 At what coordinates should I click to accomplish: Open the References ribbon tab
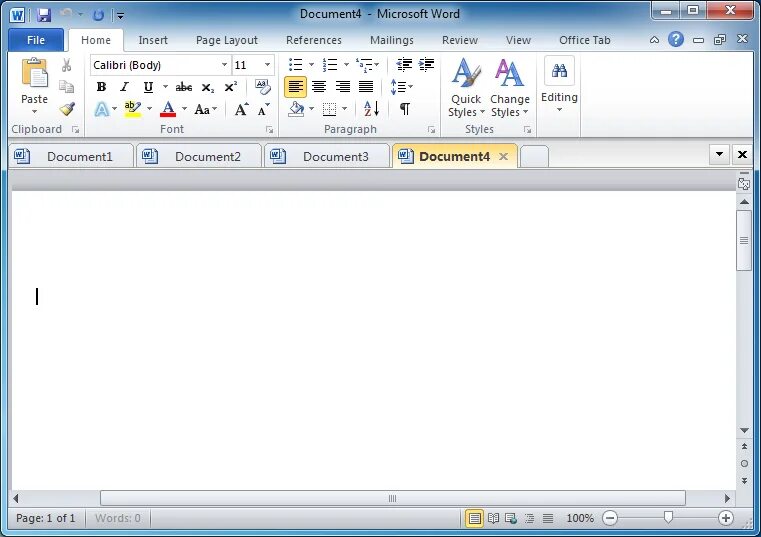pyautogui.click(x=314, y=40)
